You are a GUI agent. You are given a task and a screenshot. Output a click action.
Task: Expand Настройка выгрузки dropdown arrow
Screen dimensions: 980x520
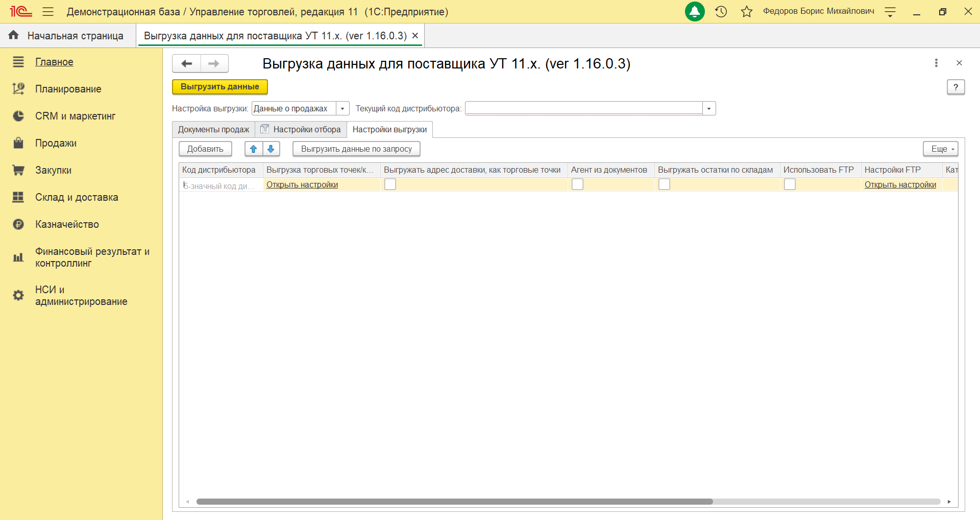(342, 108)
